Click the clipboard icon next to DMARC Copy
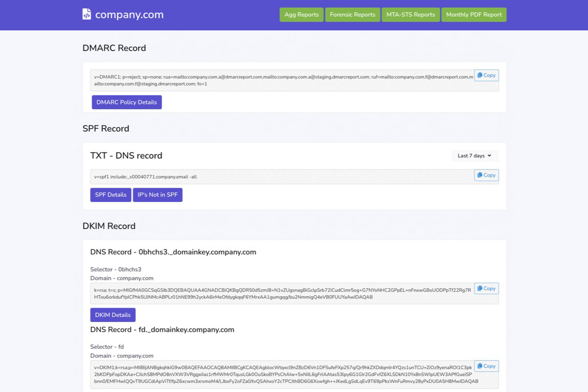 click(x=479, y=75)
